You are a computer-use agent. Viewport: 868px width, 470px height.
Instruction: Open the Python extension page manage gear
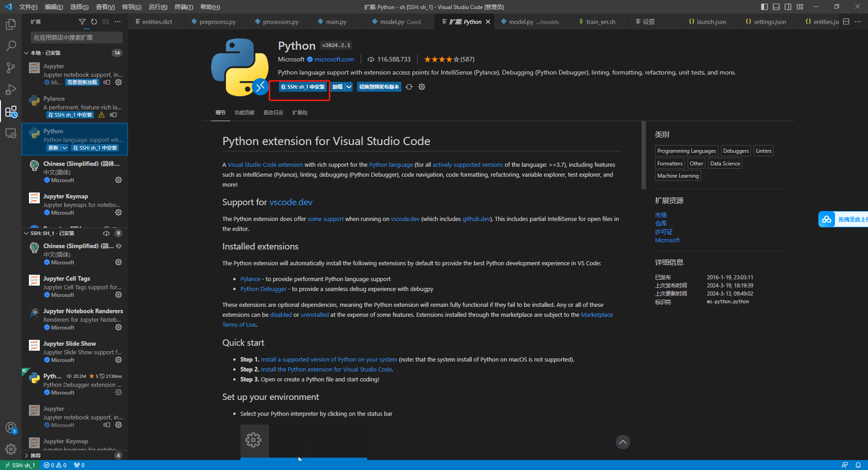coord(422,87)
